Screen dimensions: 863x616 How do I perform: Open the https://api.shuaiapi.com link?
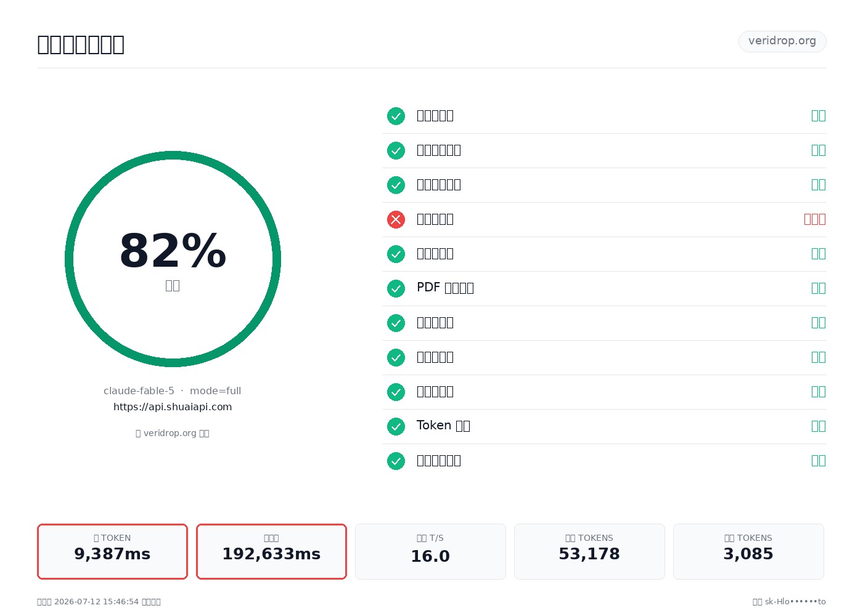tap(173, 407)
